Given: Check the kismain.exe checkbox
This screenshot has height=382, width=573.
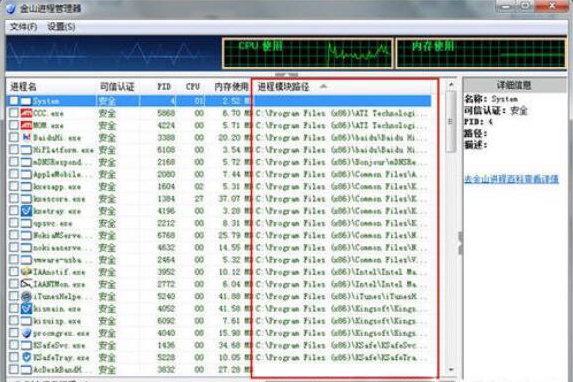Looking at the screenshot, I should pos(14,309).
